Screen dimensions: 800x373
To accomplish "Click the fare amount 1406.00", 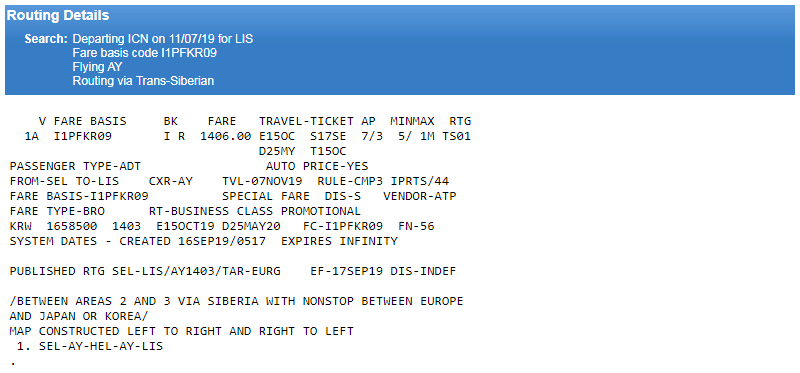I will [x=226, y=136].
